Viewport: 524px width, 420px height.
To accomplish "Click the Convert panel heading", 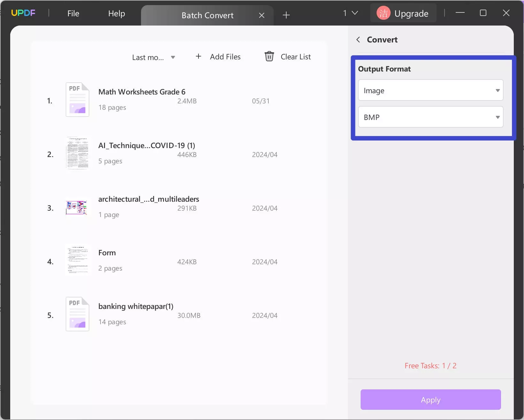I will coord(382,40).
